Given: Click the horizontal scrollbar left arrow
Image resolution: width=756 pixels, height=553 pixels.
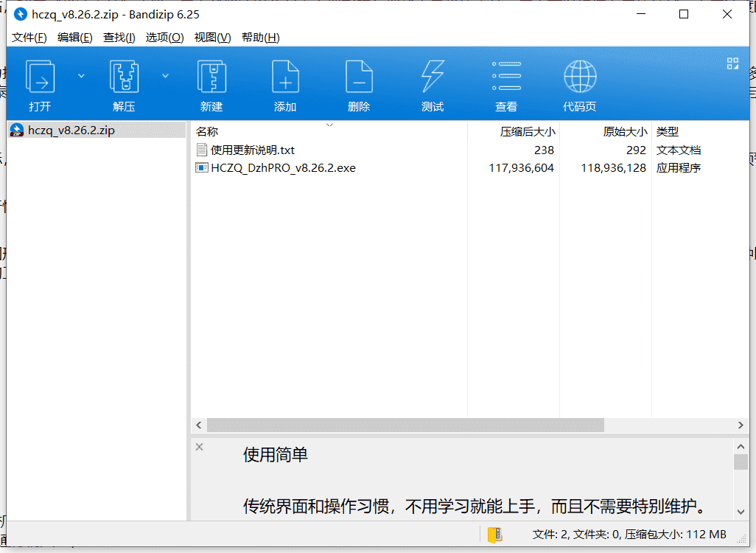Looking at the screenshot, I should pyautogui.click(x=199, y=425).
